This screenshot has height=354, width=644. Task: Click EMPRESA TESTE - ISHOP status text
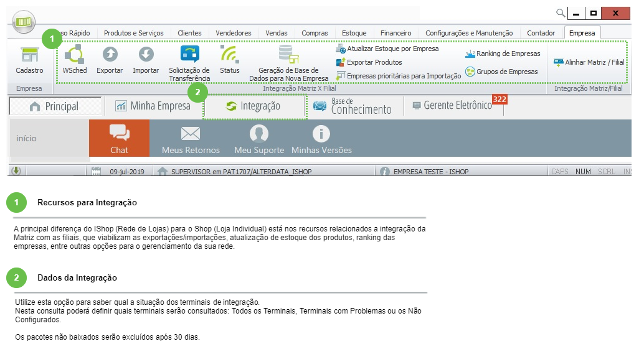[431, 172]
